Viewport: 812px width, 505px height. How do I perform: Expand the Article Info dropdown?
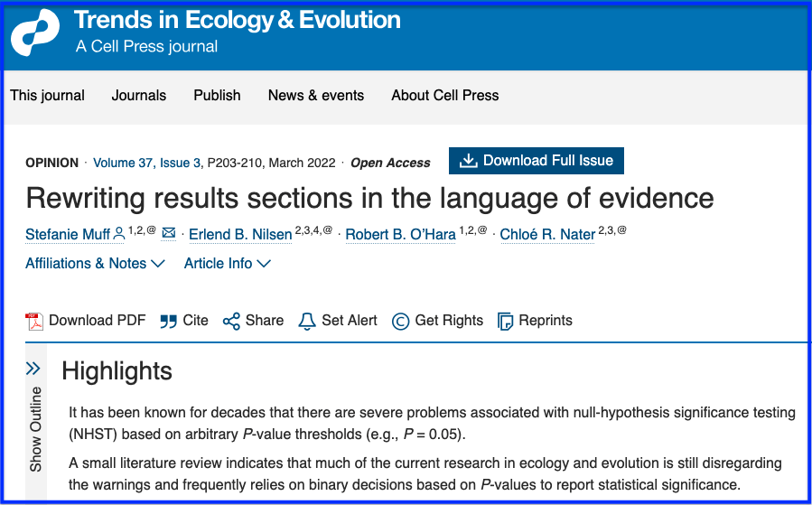click(227, 264)
